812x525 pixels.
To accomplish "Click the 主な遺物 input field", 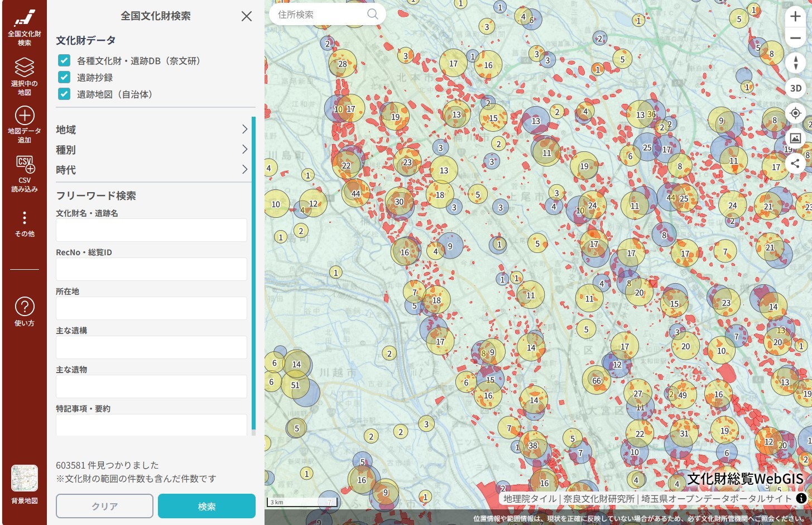I will pyautogui.click(x=151, y=386).
